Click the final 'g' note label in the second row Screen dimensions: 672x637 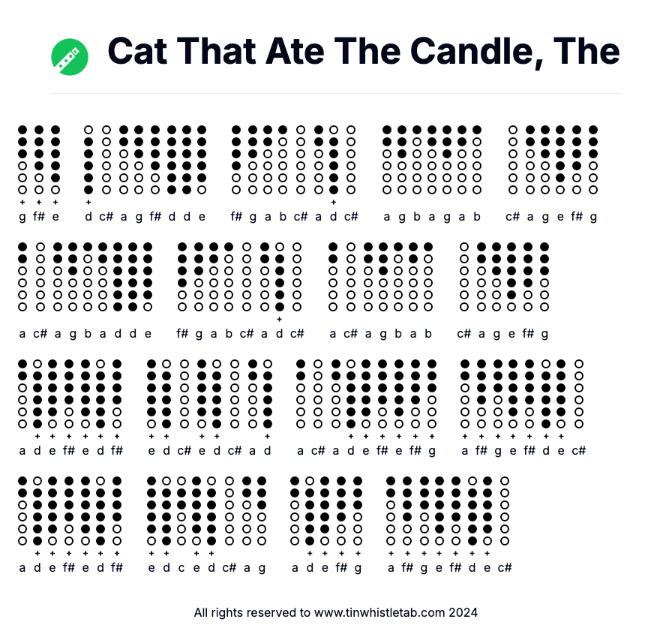tap(544, 334)
